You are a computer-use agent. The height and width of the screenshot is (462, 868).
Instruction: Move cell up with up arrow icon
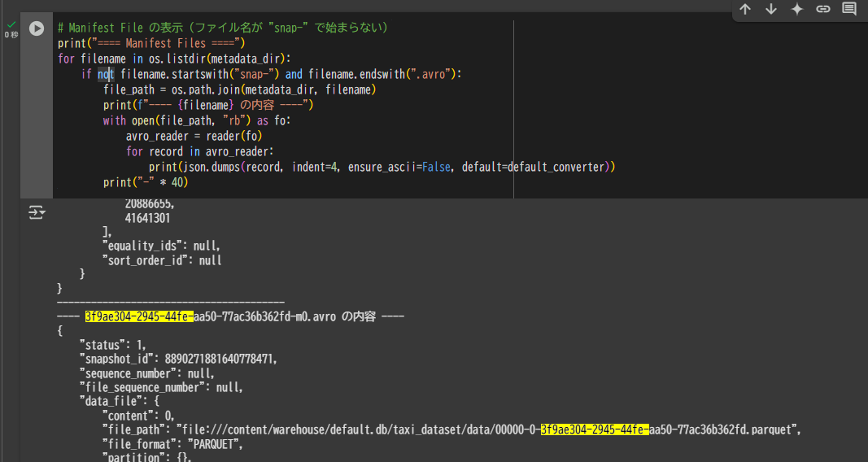[745, 9]
